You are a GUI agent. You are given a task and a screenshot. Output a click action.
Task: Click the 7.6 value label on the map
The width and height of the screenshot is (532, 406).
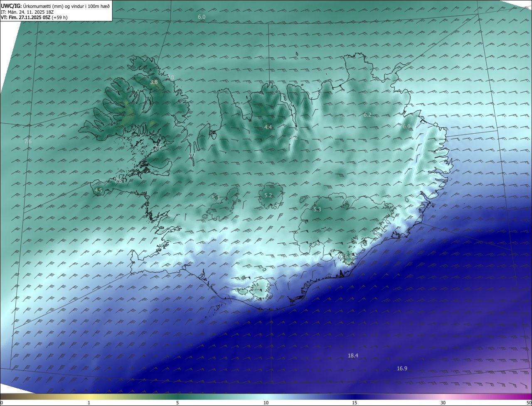point(28,141)
